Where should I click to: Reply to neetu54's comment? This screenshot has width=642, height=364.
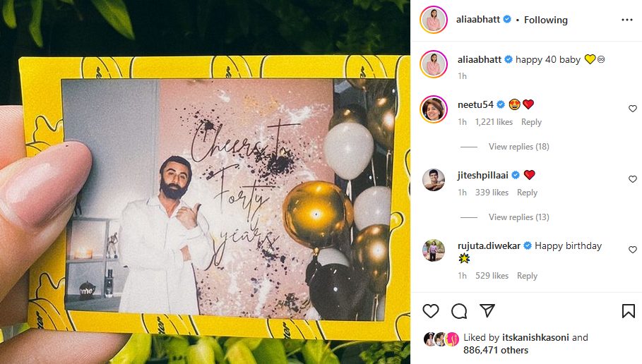coord(531,122)
